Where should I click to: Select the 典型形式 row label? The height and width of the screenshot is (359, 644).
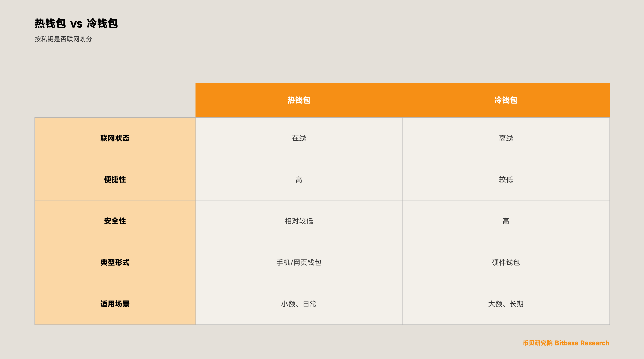[x=115, y=262]
